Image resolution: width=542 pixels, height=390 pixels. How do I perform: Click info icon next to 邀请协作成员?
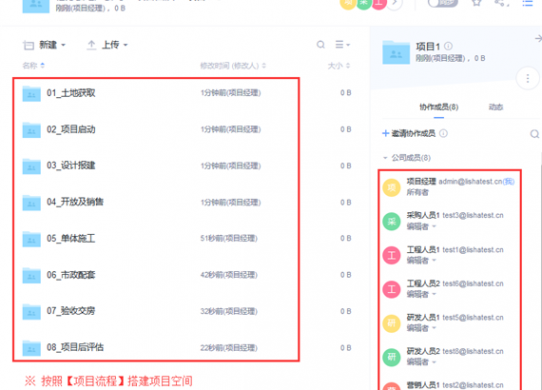[x=443, y=133]
